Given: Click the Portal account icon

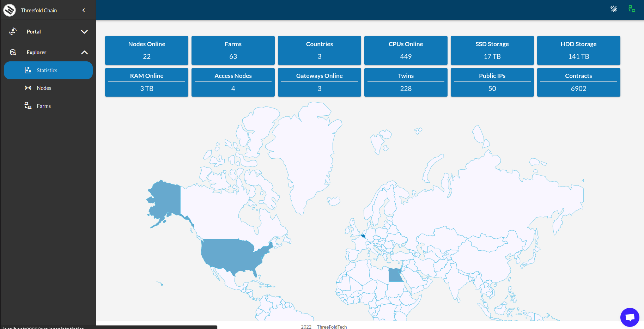Looking at the screenshot, I should point(13,31).
